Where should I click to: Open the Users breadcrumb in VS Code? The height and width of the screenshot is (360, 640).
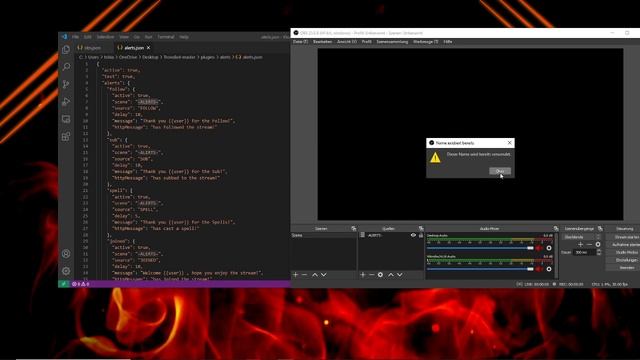pyautogui.click(x=93, y=57)
